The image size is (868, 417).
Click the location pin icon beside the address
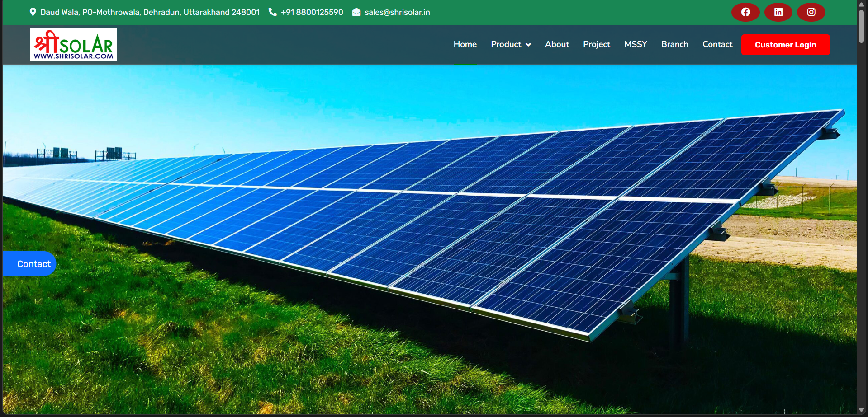pyautogui.click(x=33, y=12)
